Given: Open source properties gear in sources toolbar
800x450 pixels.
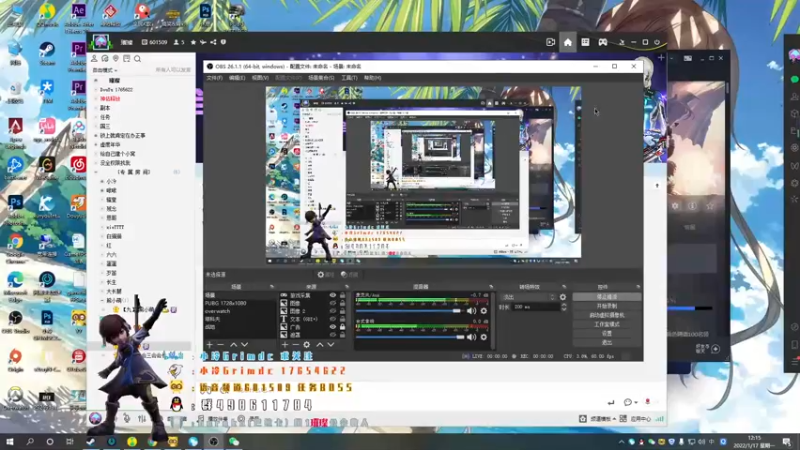Looking at the screenshot, I should point(307,345).
